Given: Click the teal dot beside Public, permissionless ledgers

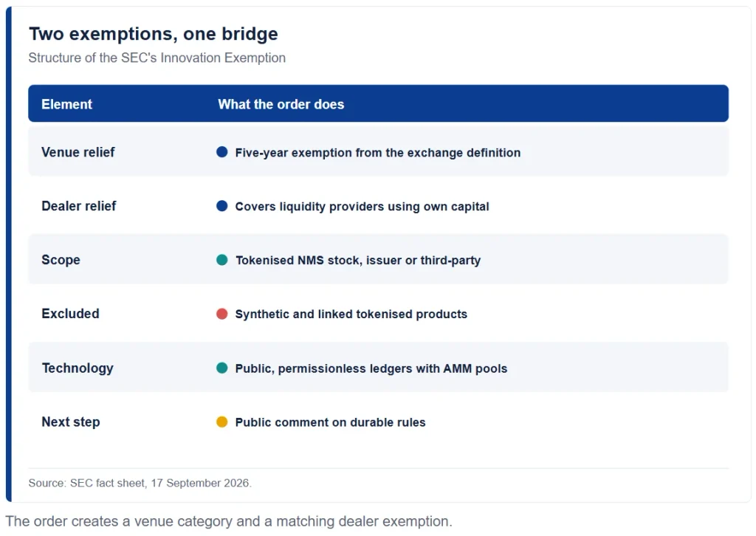Looking at the screenshot, I should tap(221, 368).
